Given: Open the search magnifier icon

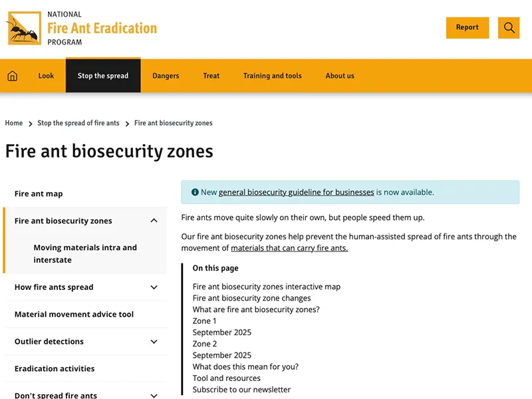Looking at the screenshot, I should 509,28.
